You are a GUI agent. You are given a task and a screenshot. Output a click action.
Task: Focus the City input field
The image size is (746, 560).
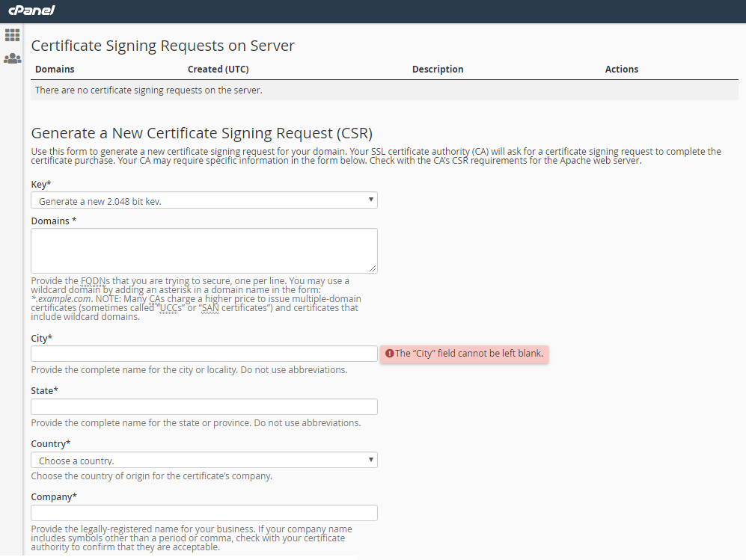click(204, 354)
